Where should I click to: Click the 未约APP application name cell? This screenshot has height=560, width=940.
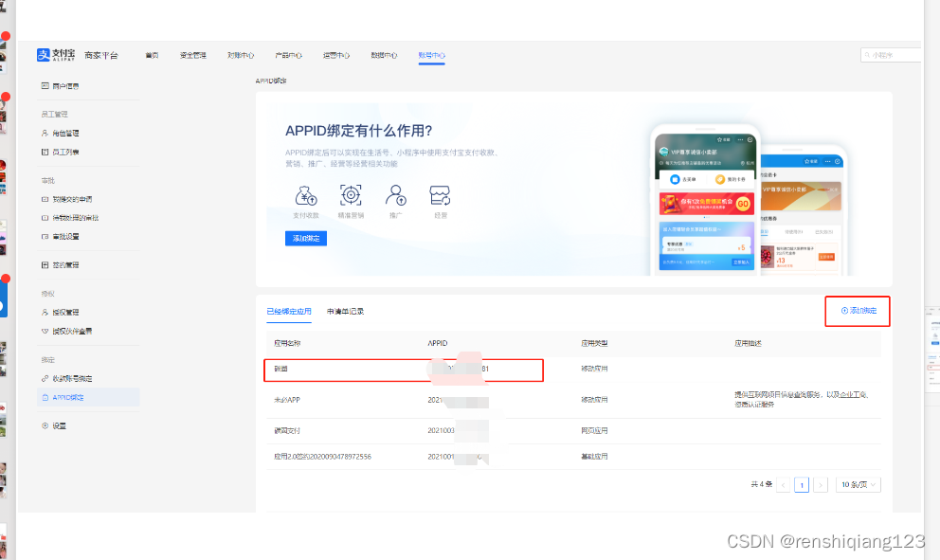[287, 399]
